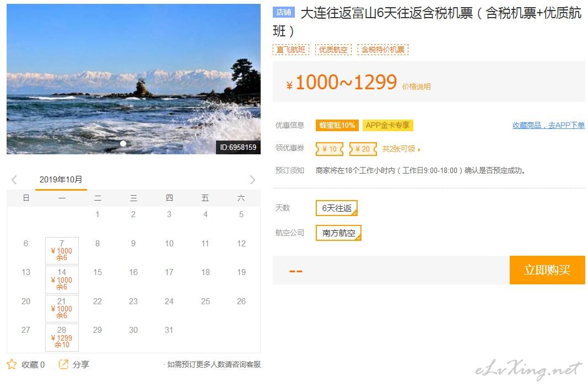Select the 6天往返 days option
The width and height of the screenshot is (588, 388).
pos(337,208)
